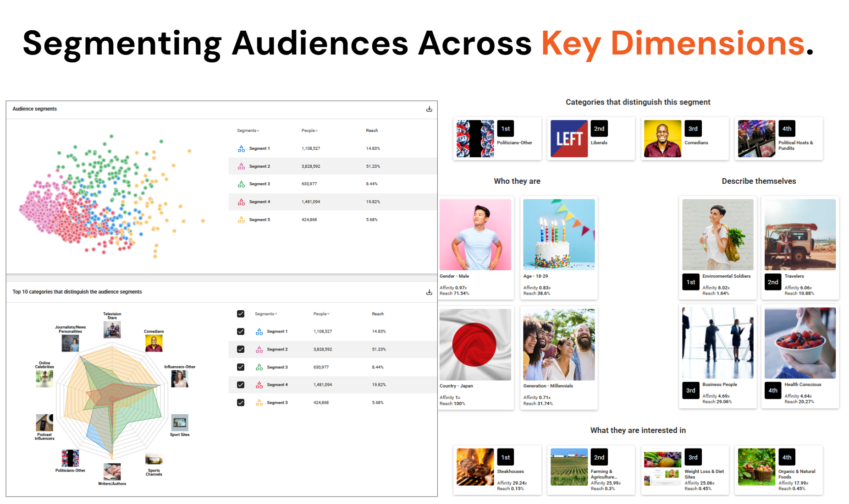
Task: Select the Age - 18-29 birthday cake image
Action: (x=559, y=235)
